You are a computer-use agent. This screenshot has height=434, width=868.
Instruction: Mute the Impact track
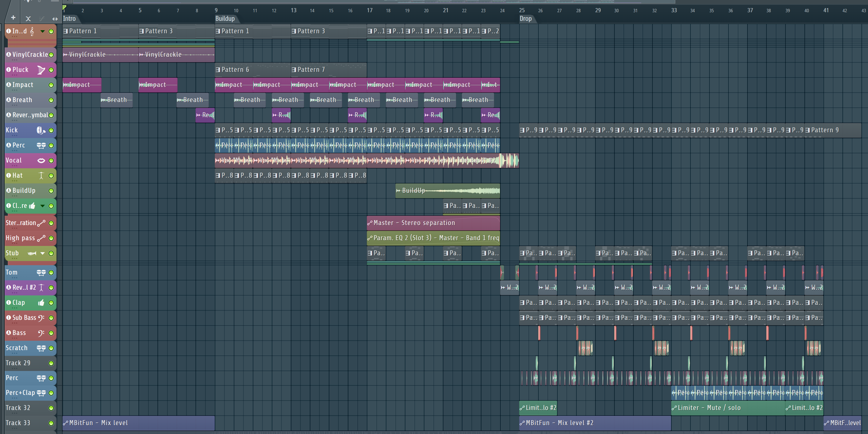click(51, 85)
